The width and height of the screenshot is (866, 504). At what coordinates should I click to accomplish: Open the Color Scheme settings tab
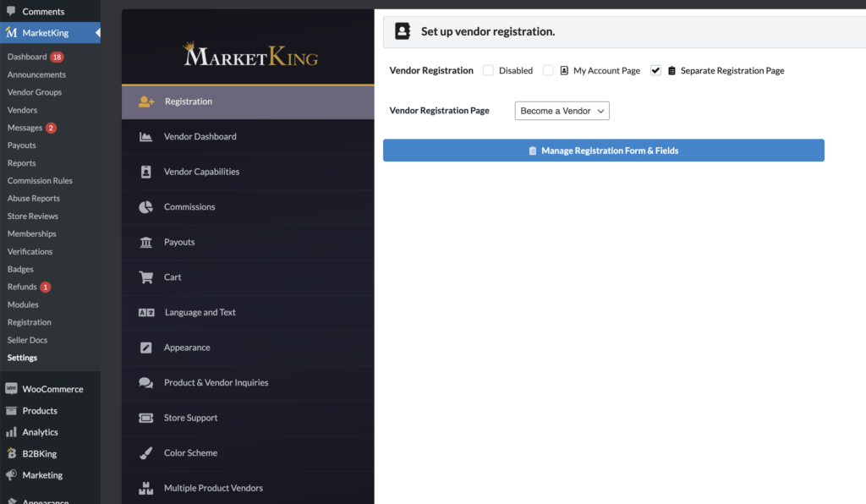tap(248, 453)
